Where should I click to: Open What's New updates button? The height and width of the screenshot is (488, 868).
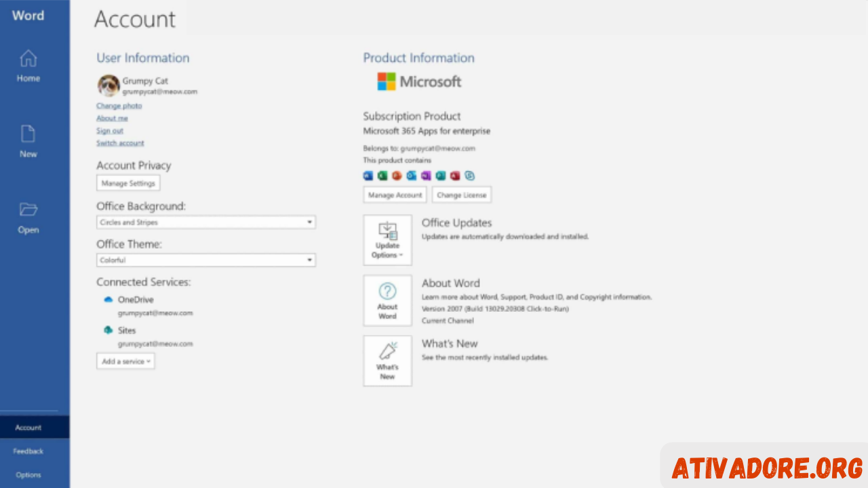pyautogui.click(x=387, y=361)
